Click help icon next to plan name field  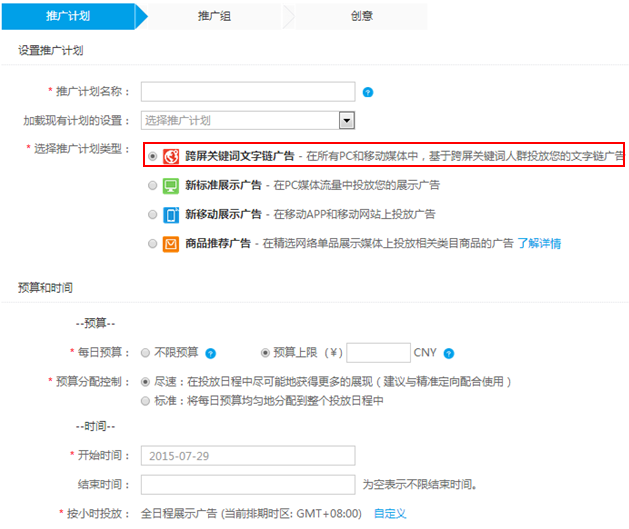368,93
